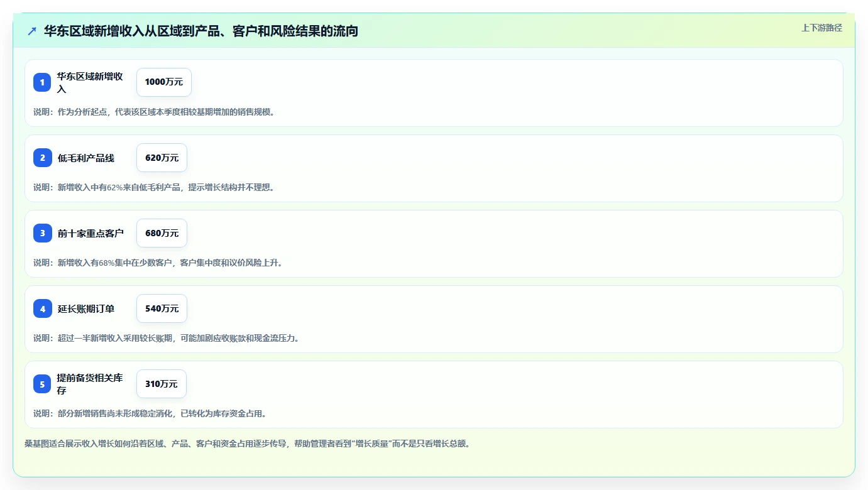868x490 pixels.
Task: Click the 延长账期订单 card title
Action: pos(86,308)
